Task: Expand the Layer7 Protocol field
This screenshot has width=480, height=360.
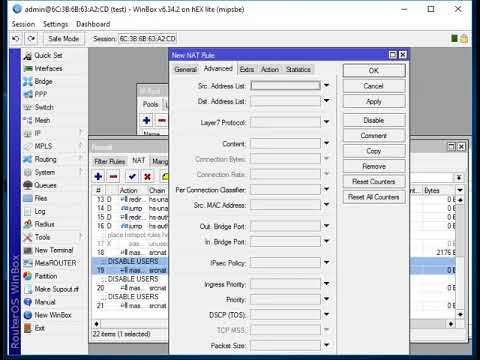Action: coord(327,122)
